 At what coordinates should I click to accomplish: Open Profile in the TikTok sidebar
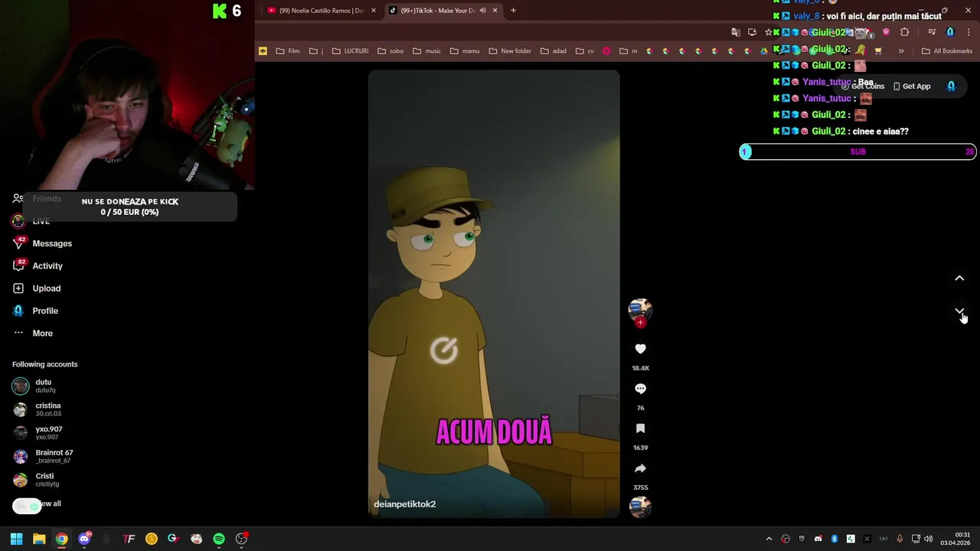click(45, 311)
